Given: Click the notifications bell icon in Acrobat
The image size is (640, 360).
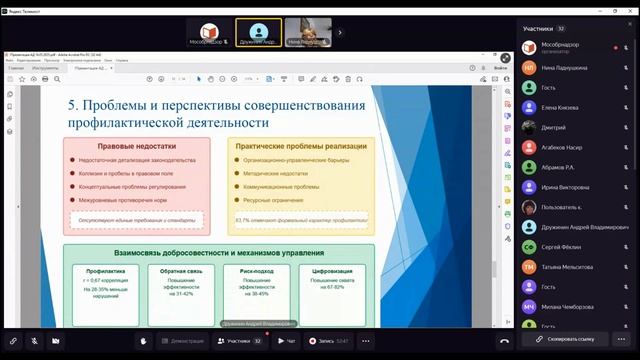Looking at the screenshot, I should pyautogui.click(x=484, y=68).
